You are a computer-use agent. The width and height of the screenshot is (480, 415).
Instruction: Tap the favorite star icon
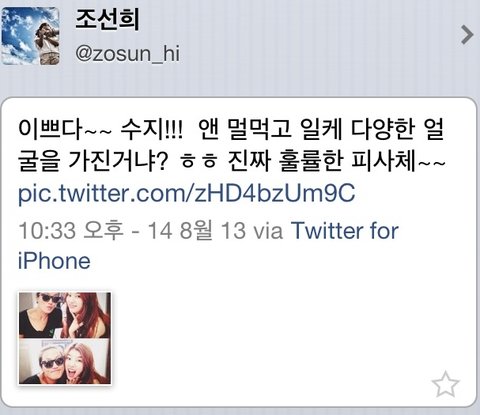click(x=445, y=384)
